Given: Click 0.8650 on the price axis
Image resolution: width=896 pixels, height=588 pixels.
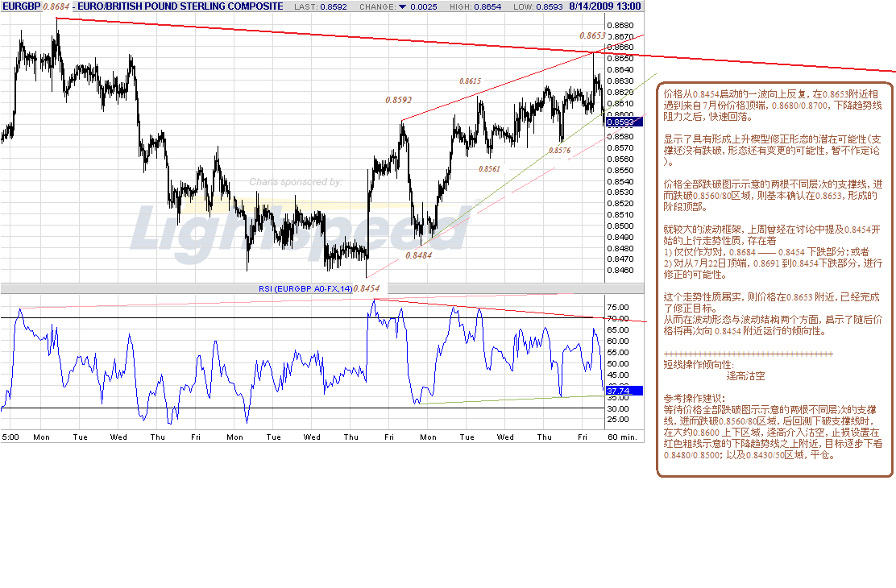Looking at the screenshot, I should point(620,58).
